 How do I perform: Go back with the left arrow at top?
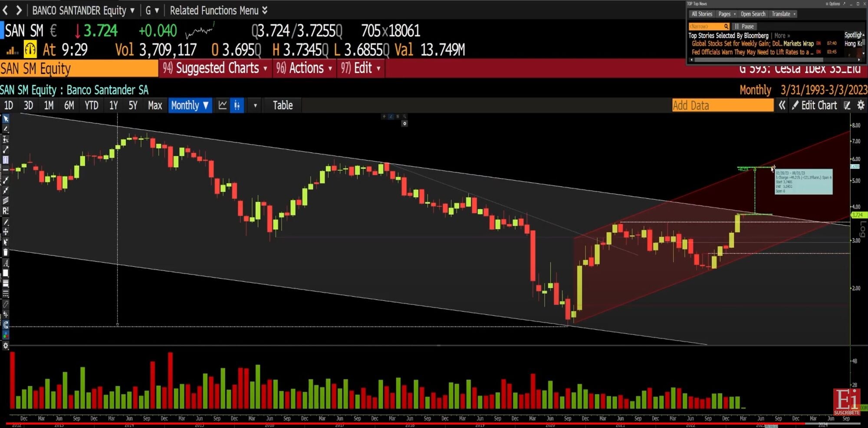pyautogui.click(x=6, y=10)
